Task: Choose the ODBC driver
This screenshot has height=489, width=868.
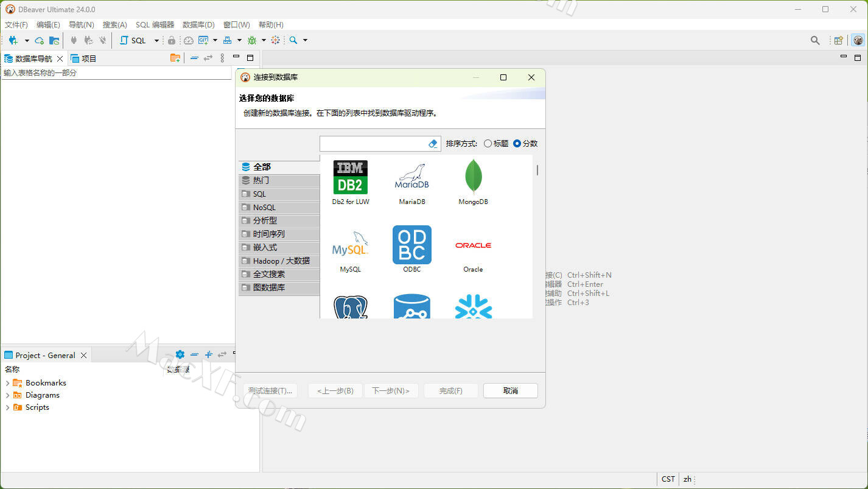Action: 412,250
